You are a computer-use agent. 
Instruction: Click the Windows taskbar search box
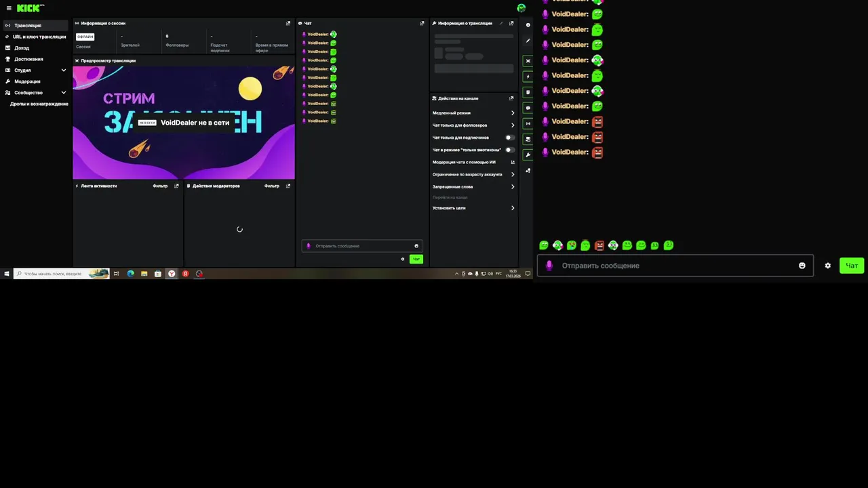(x=62, y=274)
